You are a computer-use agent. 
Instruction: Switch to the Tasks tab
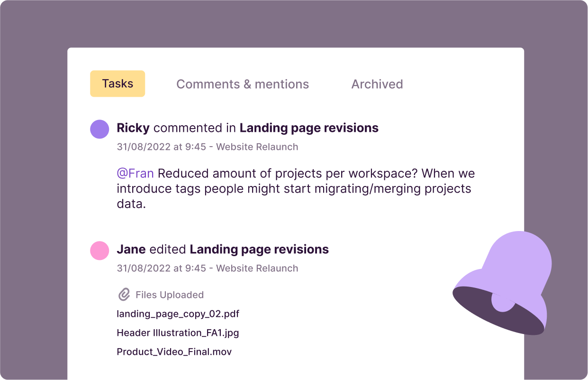(118, 84)
